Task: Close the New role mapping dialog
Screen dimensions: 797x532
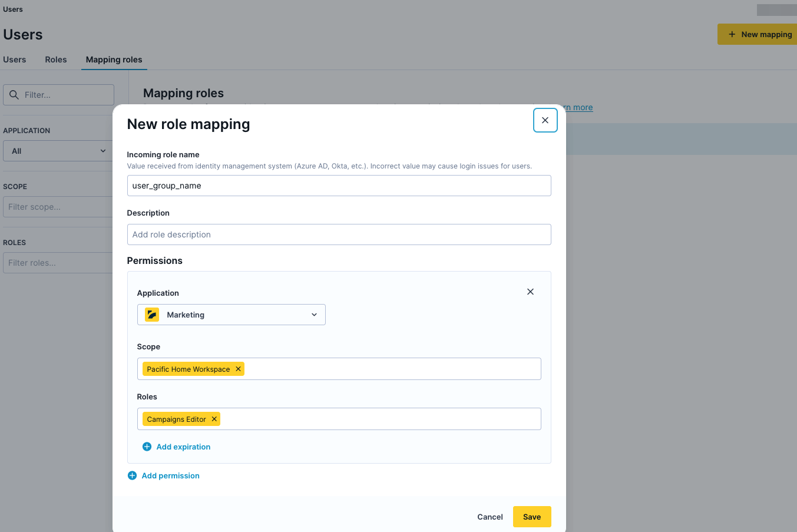Action: (x=545, y=120)
